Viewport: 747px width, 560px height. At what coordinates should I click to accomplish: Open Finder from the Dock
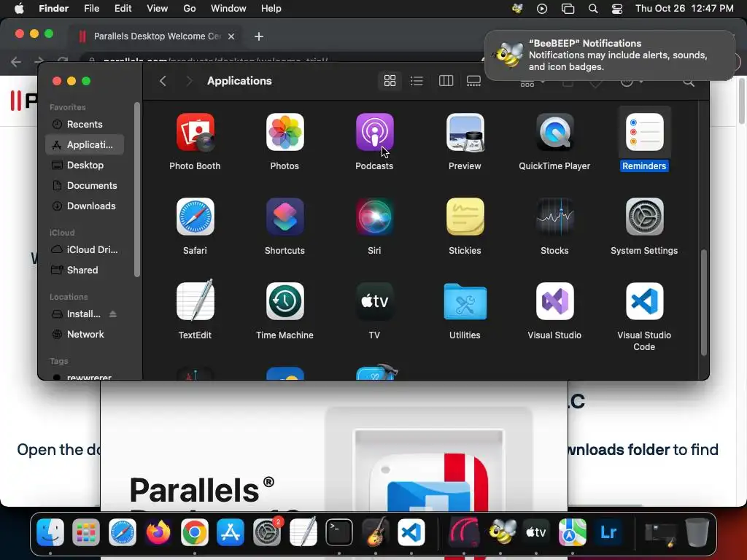coord(50,532)
